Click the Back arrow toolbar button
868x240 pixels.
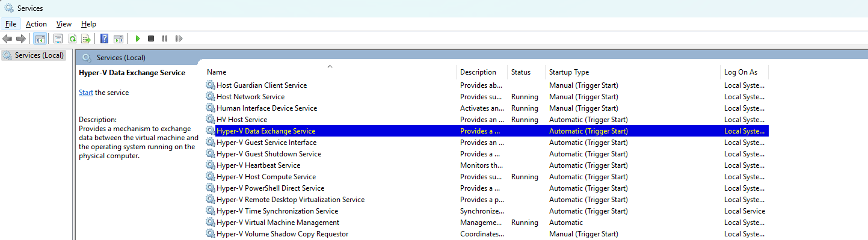point(7,38)
